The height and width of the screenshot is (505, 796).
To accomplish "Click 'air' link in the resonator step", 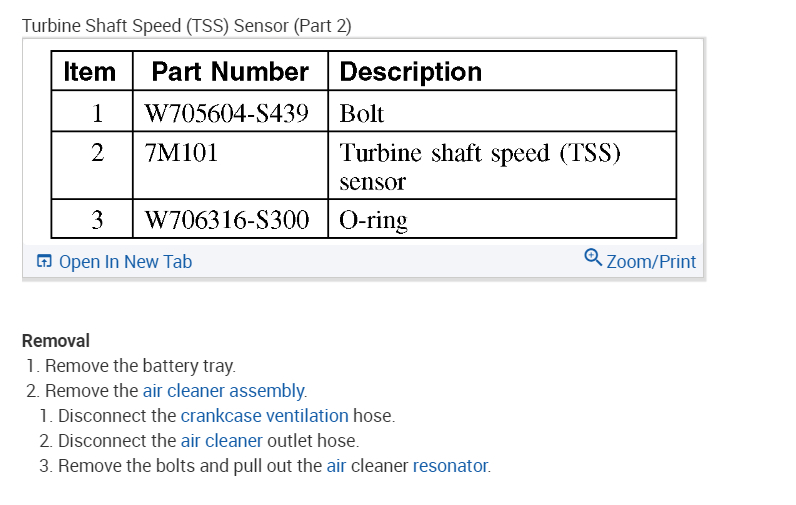I will tap(336, 466).
